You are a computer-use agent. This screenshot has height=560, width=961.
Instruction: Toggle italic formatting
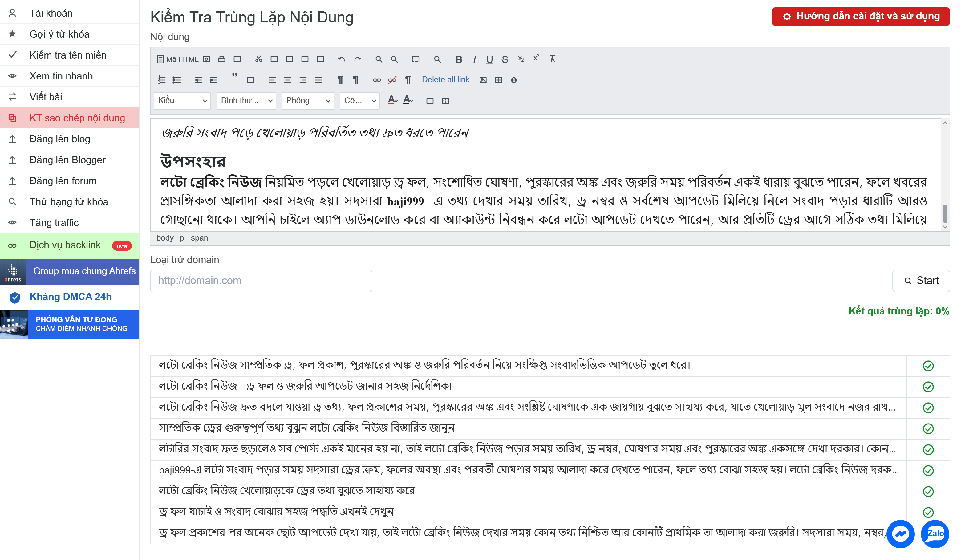pyautogui.click(x=474, y=59)
